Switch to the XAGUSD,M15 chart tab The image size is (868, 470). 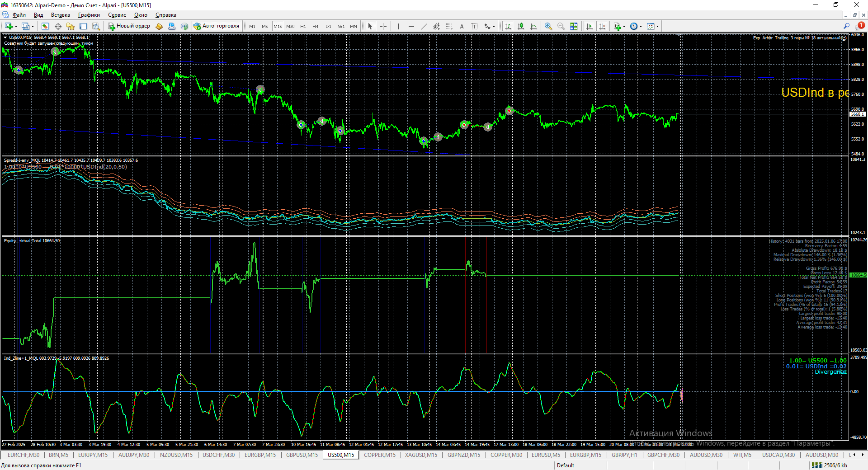(421, 455)
